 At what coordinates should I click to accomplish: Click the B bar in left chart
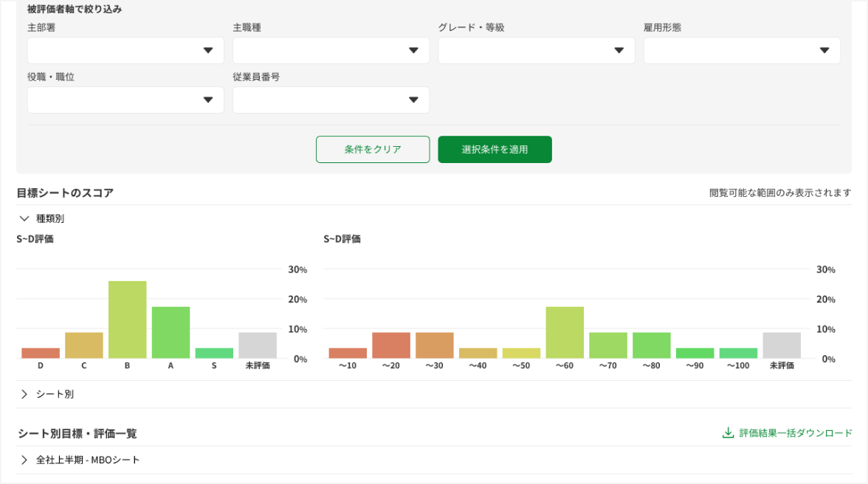pyautogui.click(x=127, y=319)
